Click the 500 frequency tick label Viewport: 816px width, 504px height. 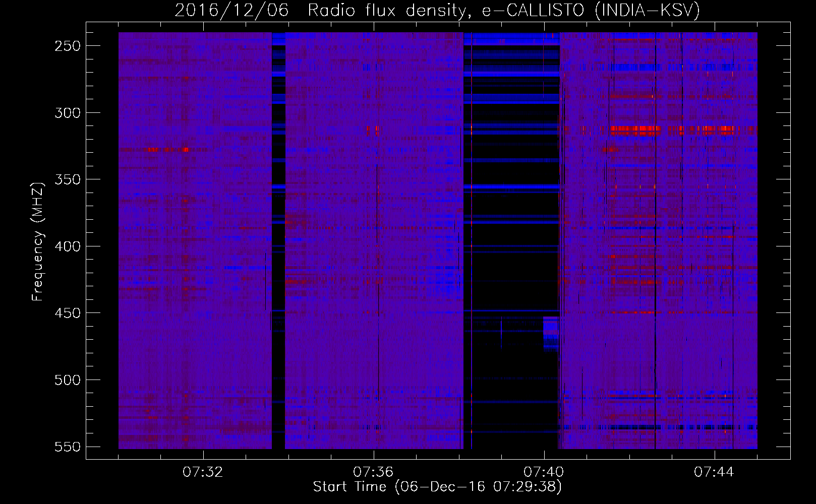pyautogui.click(x=68, y=380)
